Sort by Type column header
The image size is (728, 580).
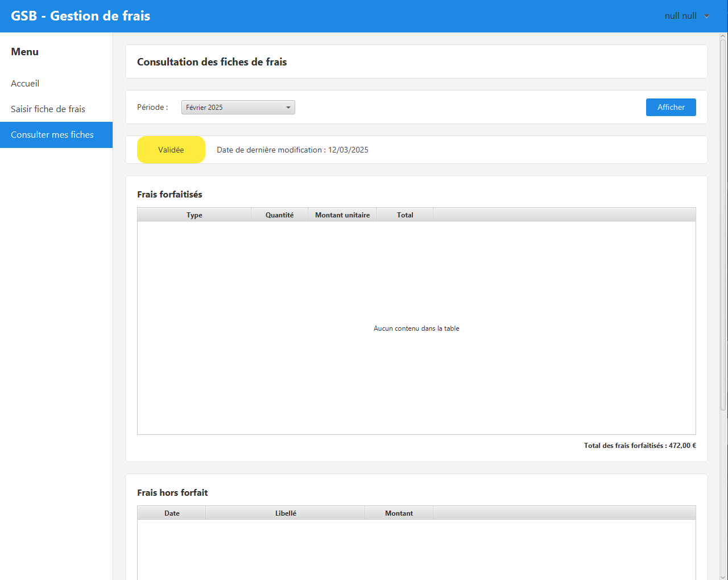pos(195,215)
